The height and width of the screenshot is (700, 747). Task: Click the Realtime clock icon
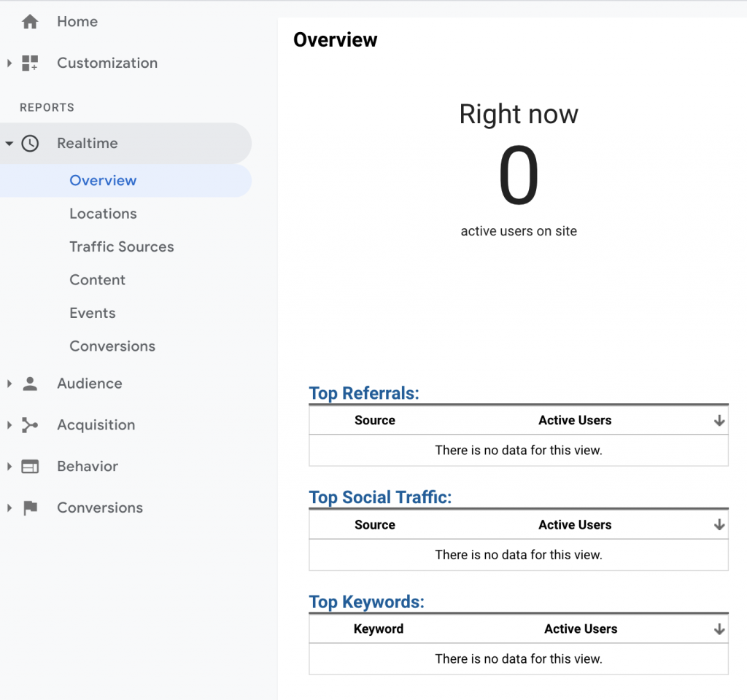[30, 144]
